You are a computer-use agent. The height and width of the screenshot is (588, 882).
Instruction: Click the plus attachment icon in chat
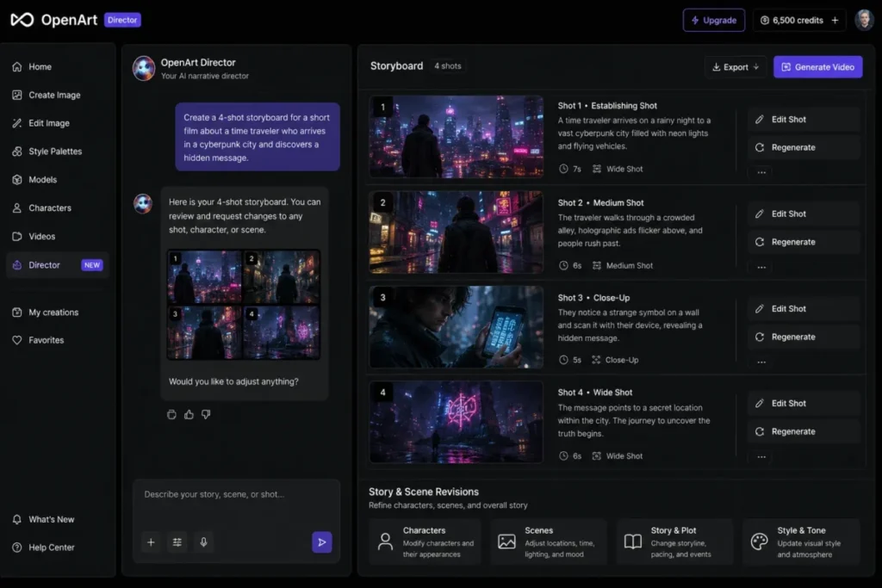coord(151,542)
